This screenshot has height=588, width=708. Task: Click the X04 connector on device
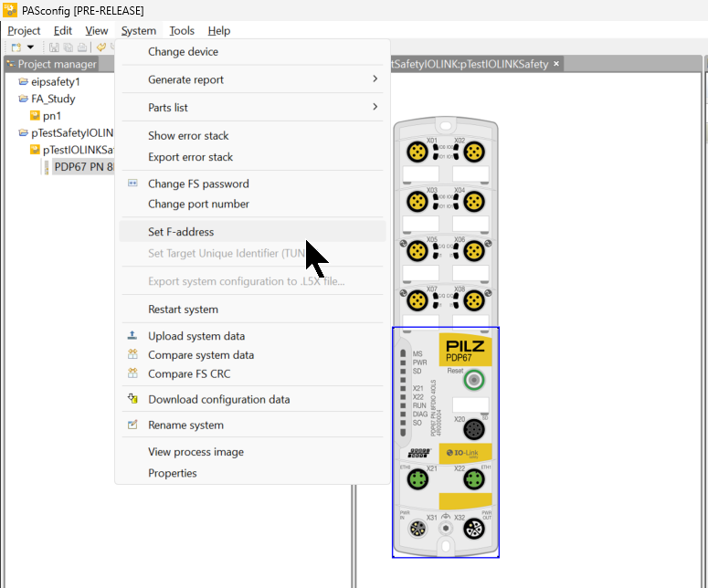pos(473,201)
